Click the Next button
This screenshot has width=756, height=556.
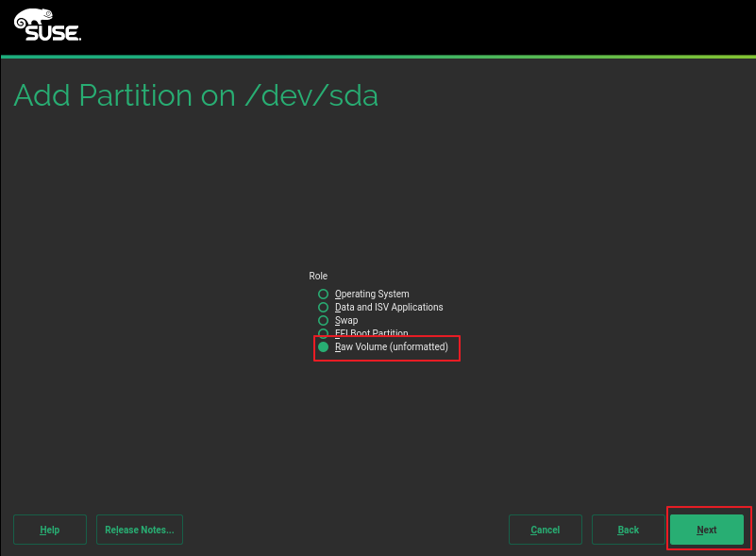click(x=706, y=530)
